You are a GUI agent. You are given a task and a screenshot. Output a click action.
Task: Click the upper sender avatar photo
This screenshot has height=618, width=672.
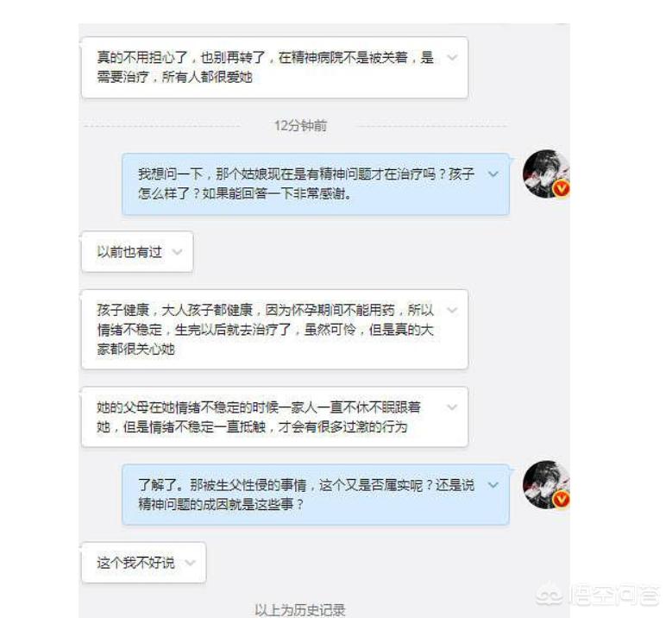coord(546,174)
